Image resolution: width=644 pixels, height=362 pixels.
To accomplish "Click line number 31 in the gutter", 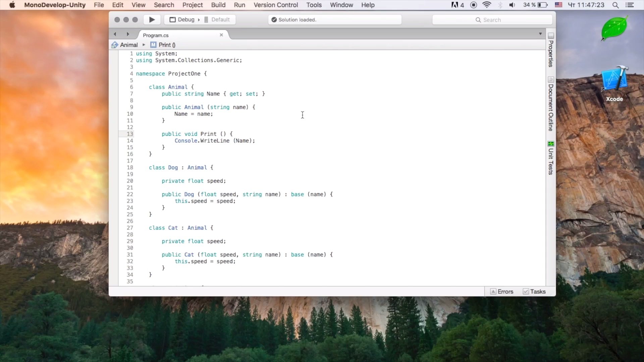I will [130, 255].
